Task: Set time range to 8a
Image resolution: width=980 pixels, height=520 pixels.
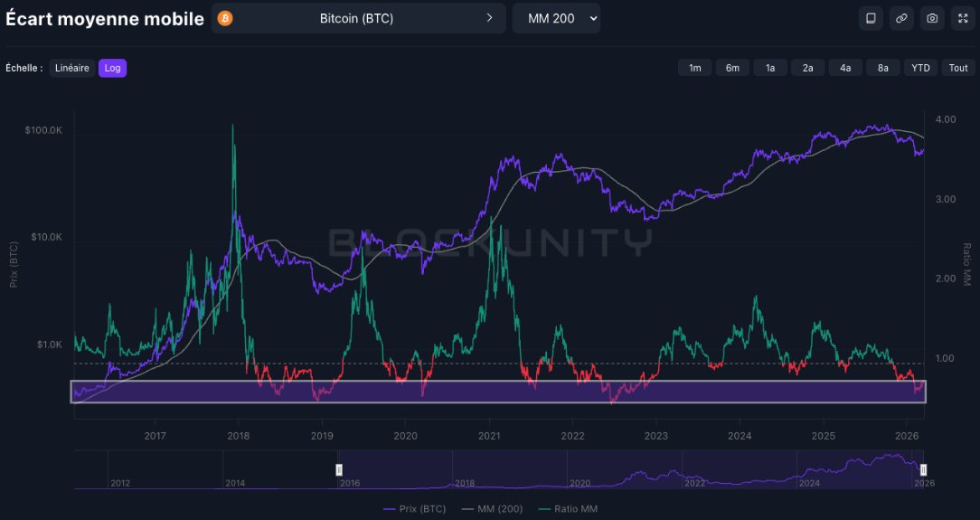Action: (x=883, y=68)
